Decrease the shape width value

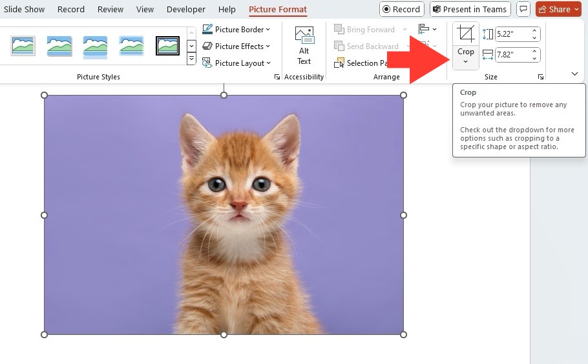[x=534, y=58]
